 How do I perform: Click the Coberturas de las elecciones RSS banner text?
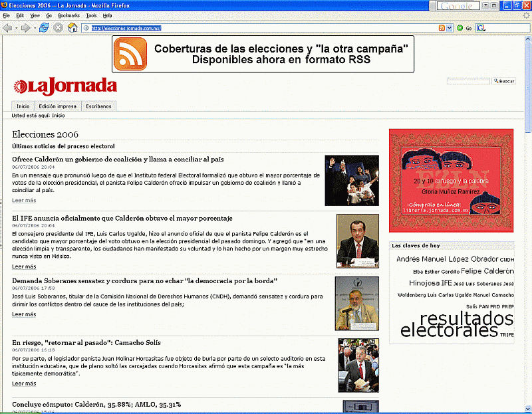point(281,54)
